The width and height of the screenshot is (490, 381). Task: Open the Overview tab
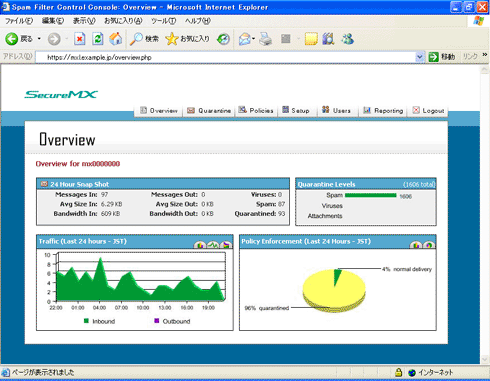point(159,110)
